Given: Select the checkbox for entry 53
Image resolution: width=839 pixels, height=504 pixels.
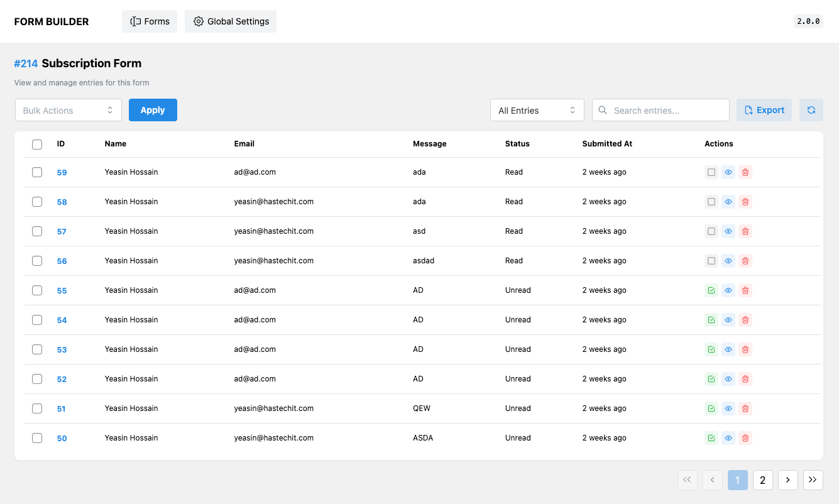Looking at the screenshot, I should [37, 349].
